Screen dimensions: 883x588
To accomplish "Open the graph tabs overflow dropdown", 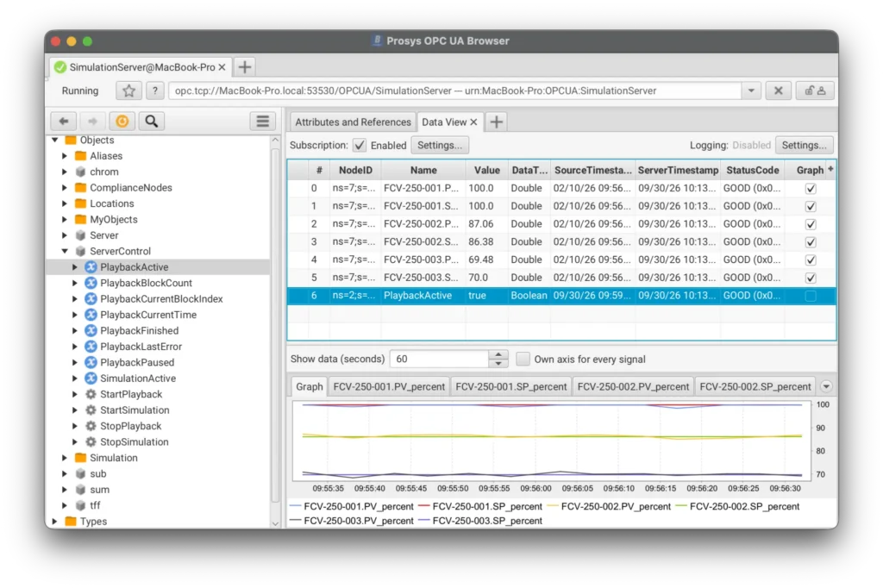I will [826, 386].
